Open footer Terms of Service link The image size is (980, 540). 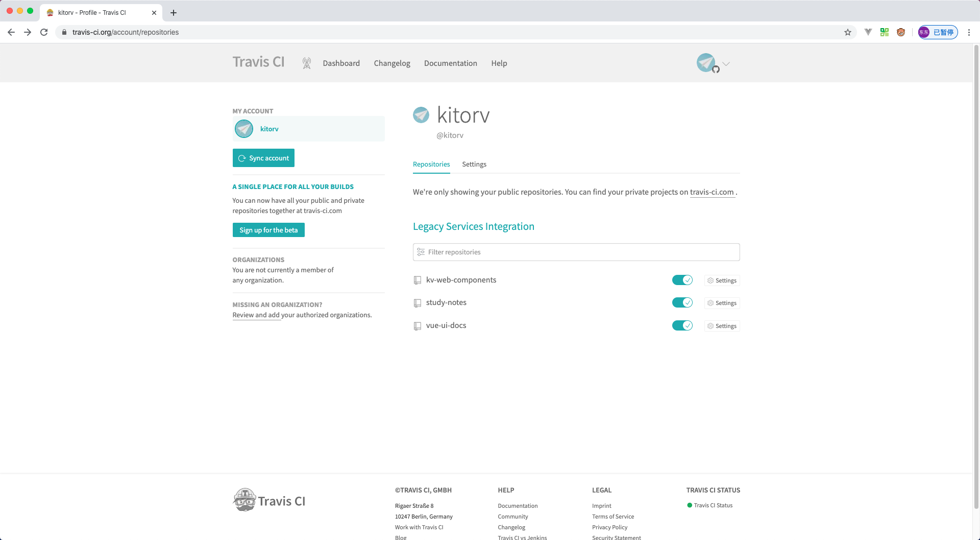(613, 516)
